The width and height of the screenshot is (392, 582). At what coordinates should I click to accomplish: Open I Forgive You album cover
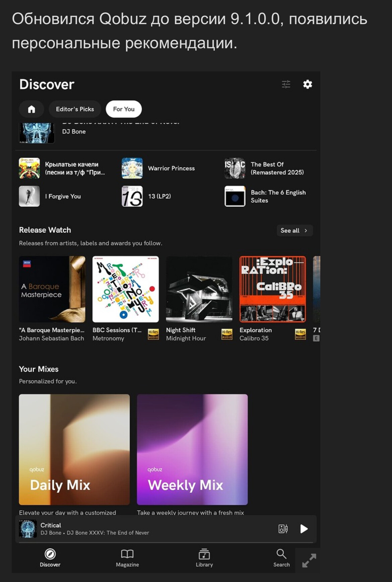point(29,196)
